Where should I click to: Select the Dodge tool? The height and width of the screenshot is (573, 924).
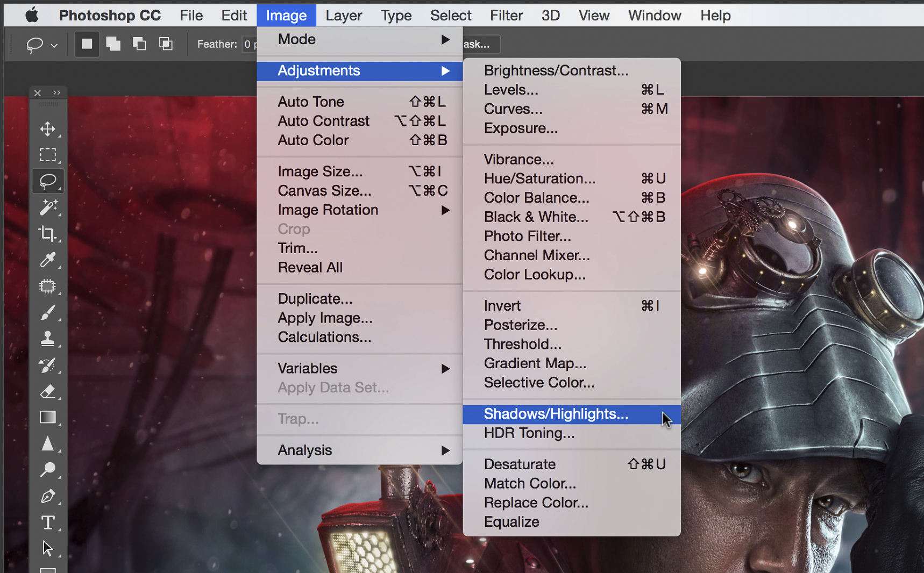click(48, 470)
